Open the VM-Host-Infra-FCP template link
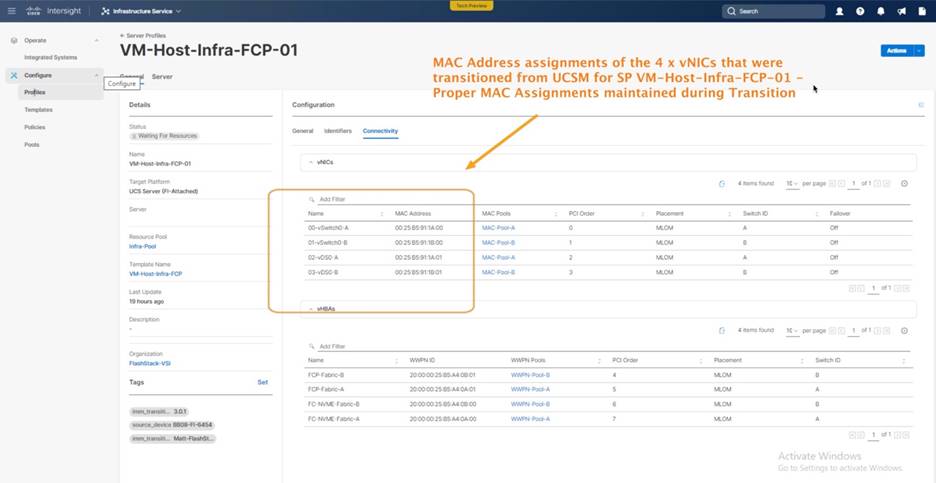 coord(155,273)
